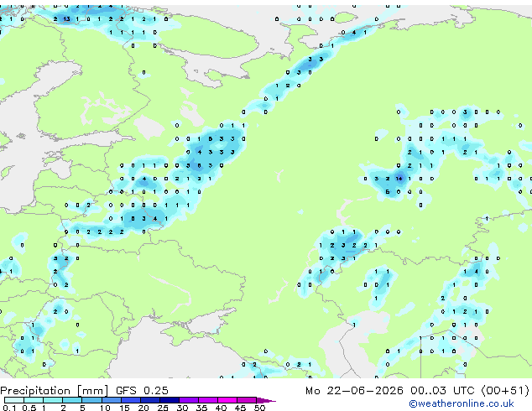Click the 30–35 mm purple legend swatch

point(189,400)
